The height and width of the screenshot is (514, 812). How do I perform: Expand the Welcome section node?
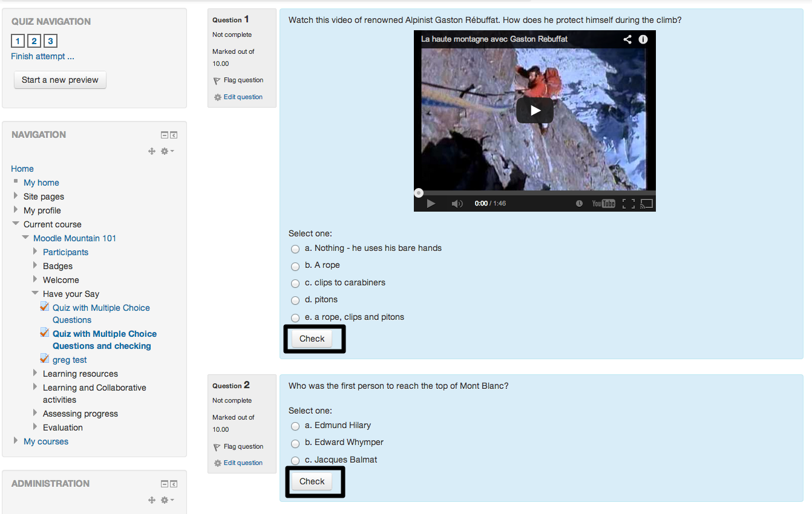tap(35, 279)
